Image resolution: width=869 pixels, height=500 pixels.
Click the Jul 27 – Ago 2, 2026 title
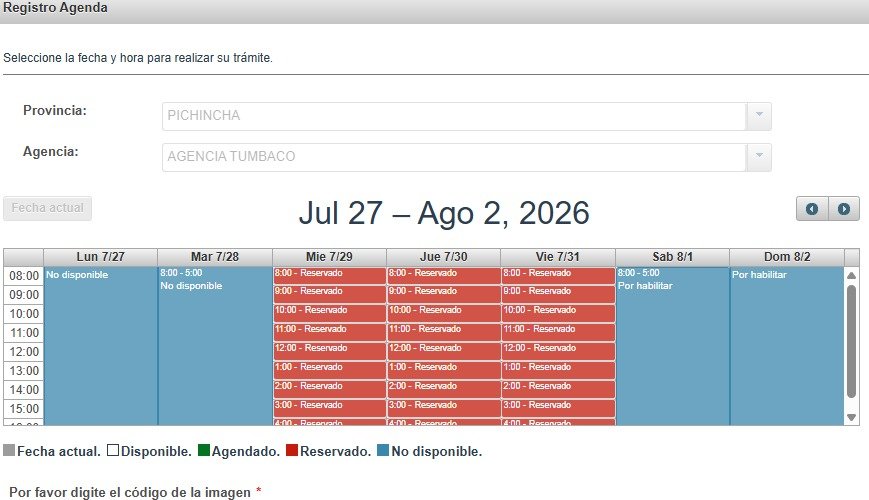click(444, 213)
